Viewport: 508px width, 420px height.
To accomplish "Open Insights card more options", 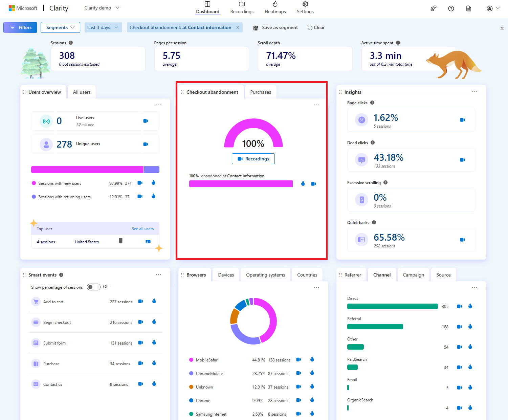I will click(474, 92).
